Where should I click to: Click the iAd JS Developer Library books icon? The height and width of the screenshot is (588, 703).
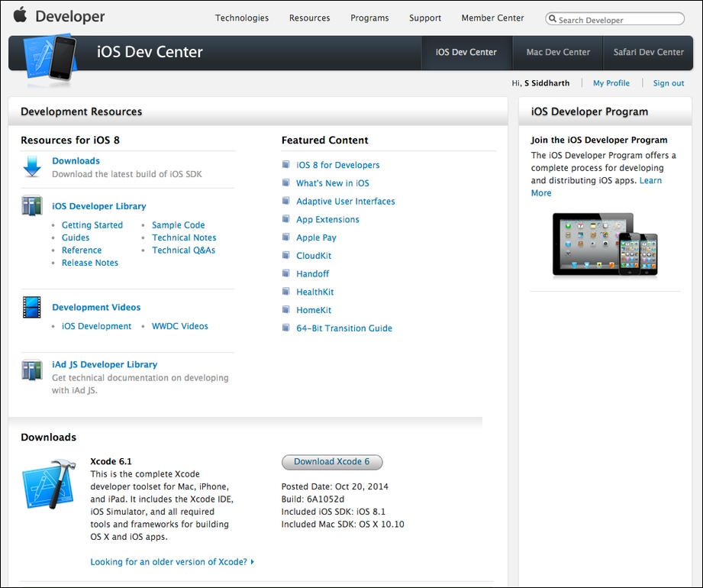pos(32,370)
